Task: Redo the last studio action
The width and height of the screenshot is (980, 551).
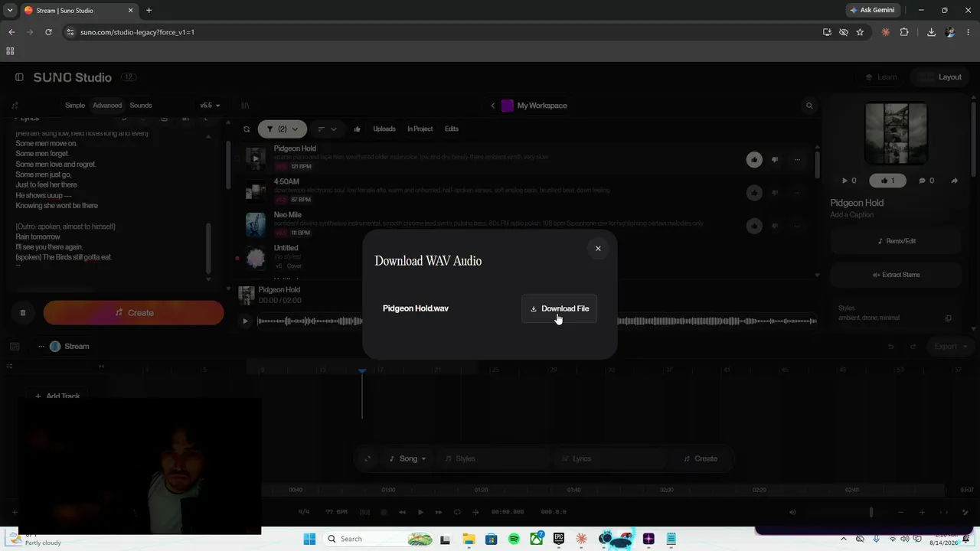Action: tap(913, 347)
